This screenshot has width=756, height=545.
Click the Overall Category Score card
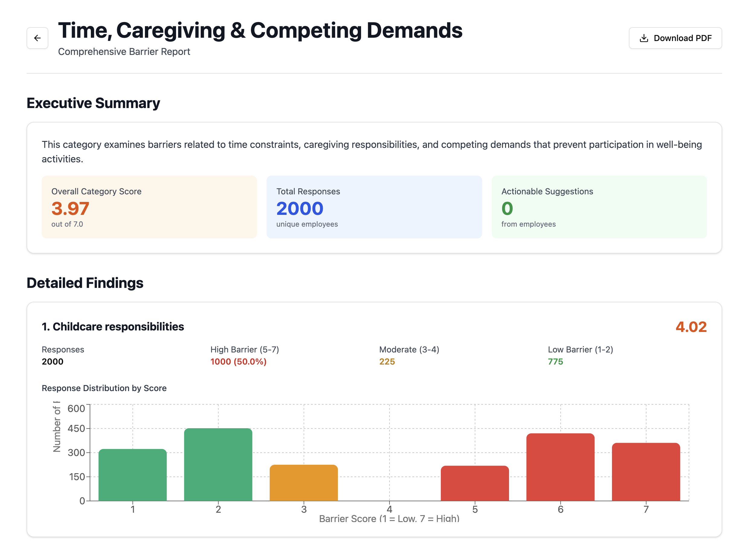[149, 206]
